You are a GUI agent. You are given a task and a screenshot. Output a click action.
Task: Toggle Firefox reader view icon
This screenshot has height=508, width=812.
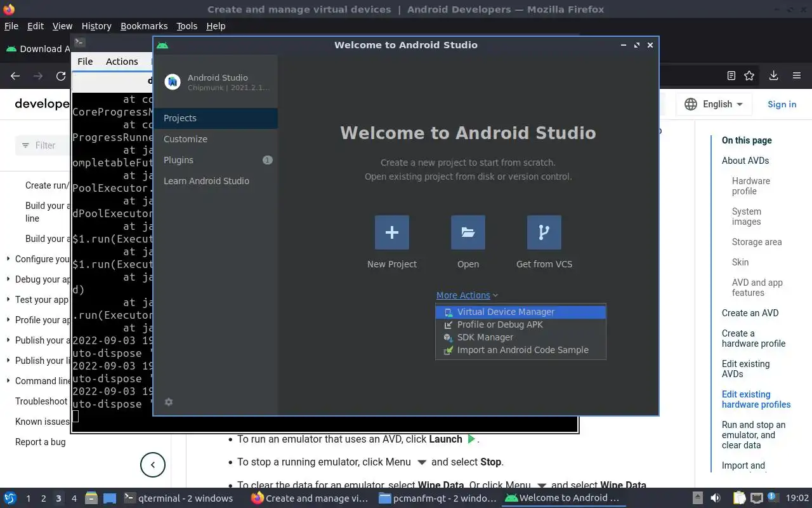[x=731, y=76]
